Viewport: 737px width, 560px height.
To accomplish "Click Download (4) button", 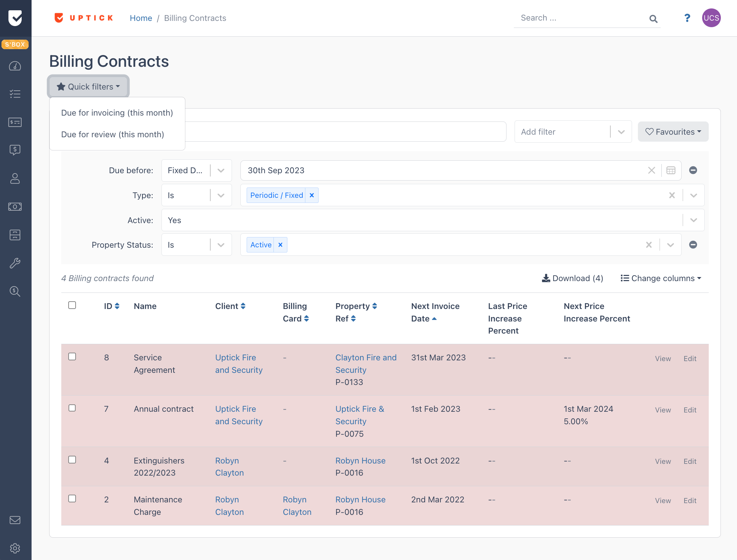I will tap(573, 278).
